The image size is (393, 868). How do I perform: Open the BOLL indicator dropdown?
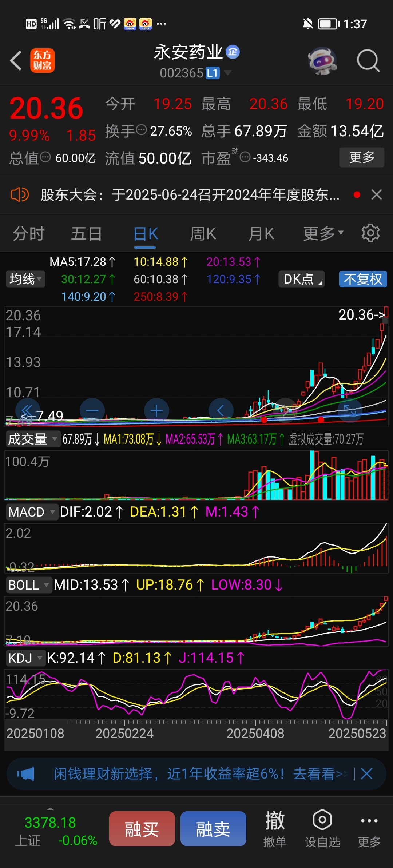tap(29, 585)
